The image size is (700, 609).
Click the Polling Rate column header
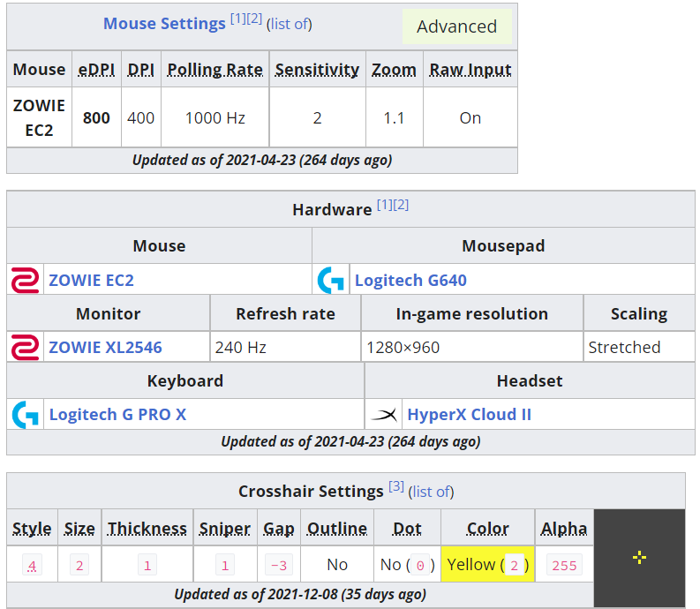click(x=215, y=70)
